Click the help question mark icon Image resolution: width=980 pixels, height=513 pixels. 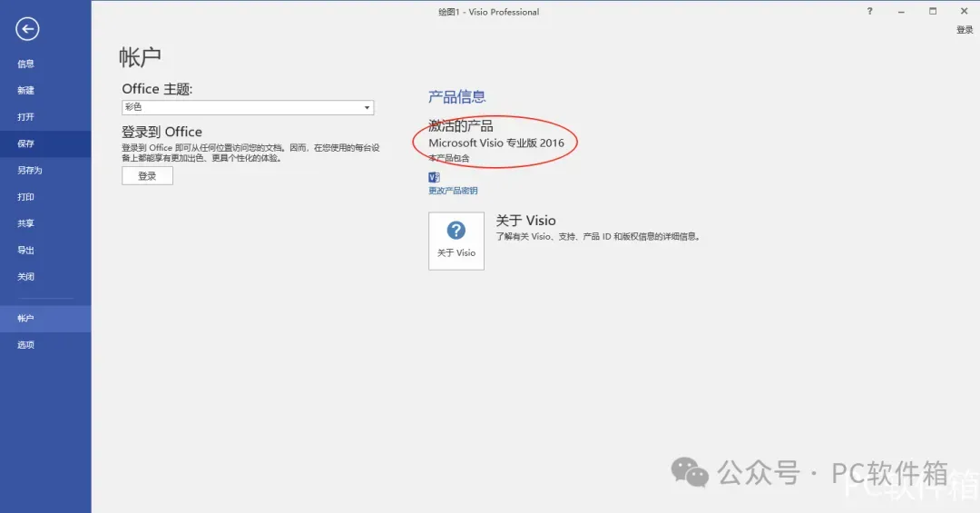point(869,11)
